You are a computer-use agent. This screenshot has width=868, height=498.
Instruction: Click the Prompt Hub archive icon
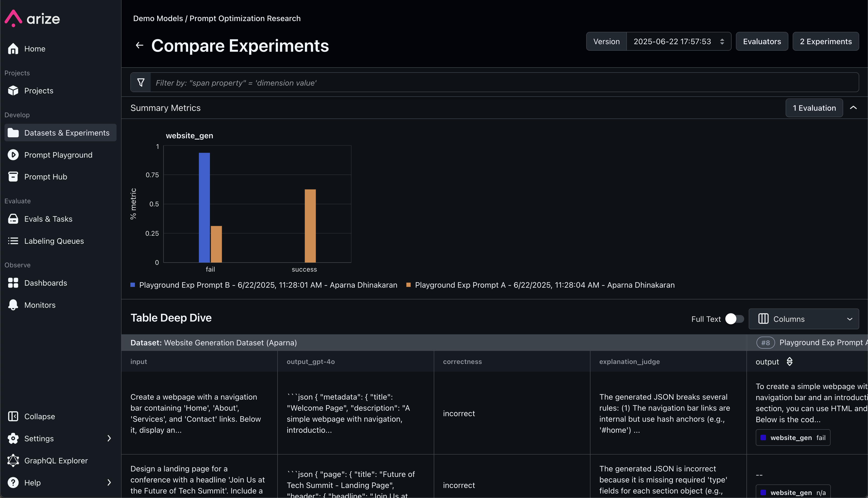click(x=13, y=177)
